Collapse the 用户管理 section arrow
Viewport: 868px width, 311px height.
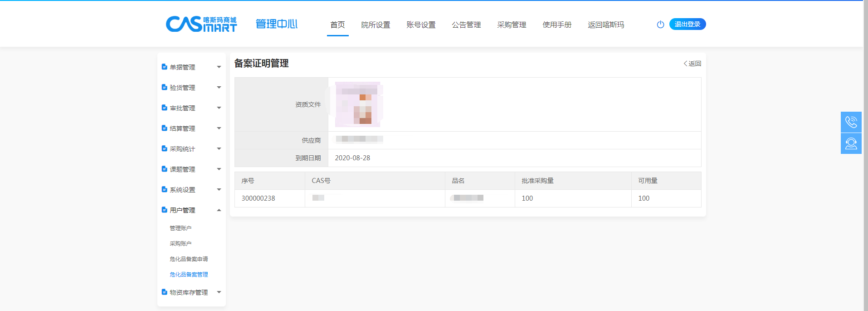coord(219,210)
